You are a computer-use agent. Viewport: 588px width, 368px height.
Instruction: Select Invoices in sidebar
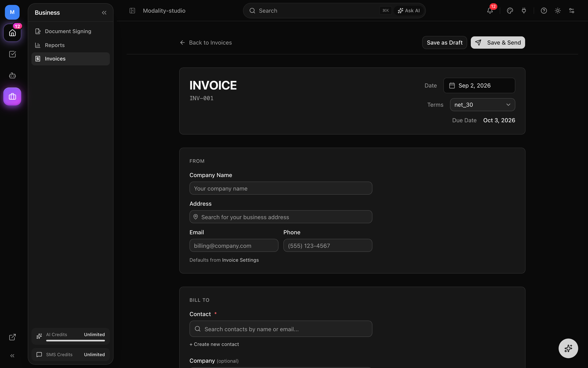tap(71, 59)
